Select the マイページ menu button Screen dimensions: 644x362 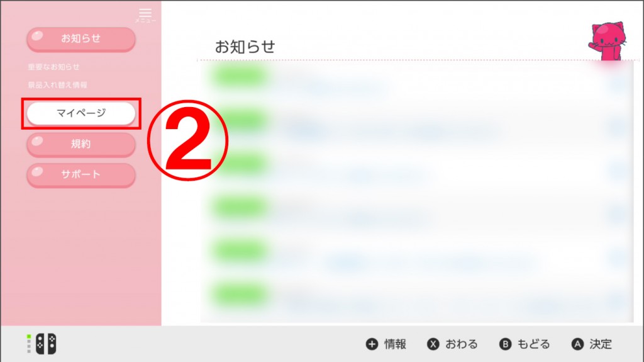click(x=81, y=113)
